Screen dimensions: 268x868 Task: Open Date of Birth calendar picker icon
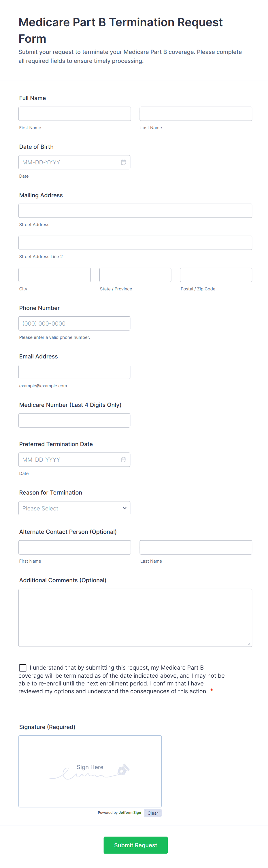(x=124, y=162)
